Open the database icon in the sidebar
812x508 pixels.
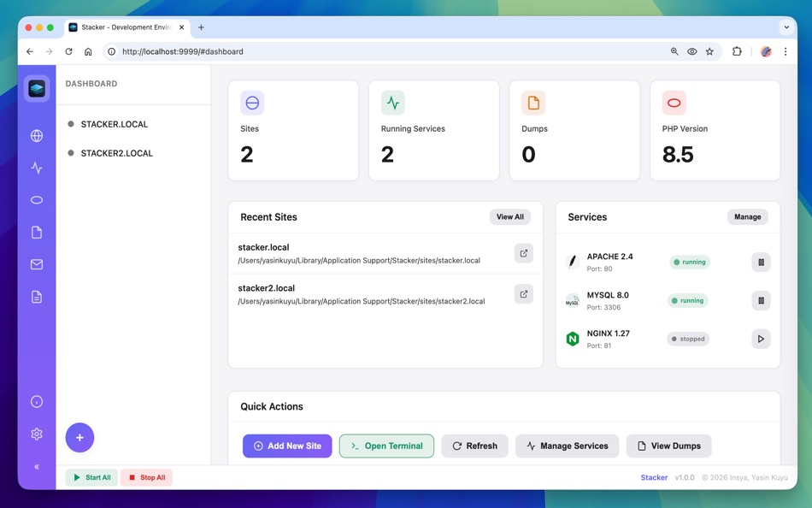[x=36, y=199]
